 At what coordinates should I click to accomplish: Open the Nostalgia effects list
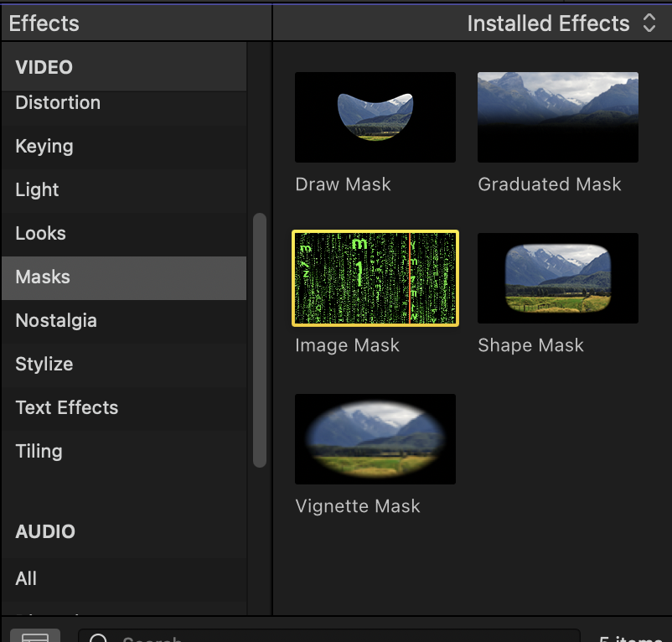tap(56, 320)
